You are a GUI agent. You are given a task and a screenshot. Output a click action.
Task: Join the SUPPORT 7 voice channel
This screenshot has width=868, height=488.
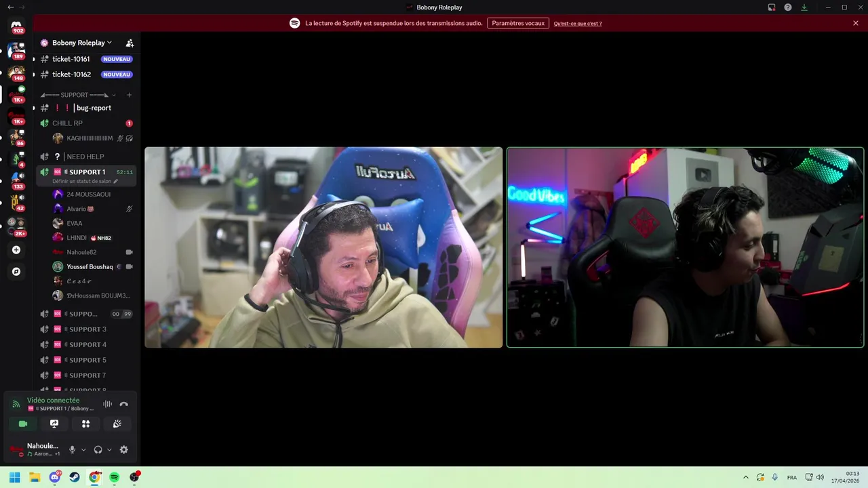click(x=86, y=375)
